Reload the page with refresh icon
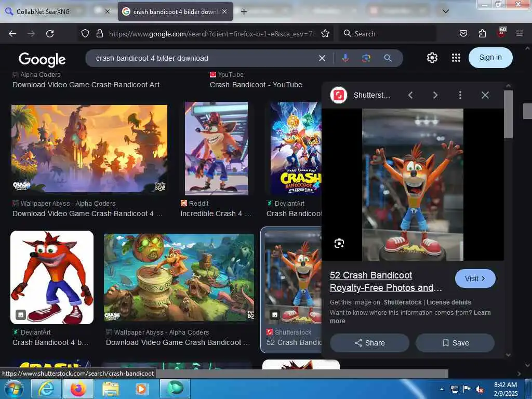This screenshot has height=399, width=532. [x=50, y=34]
